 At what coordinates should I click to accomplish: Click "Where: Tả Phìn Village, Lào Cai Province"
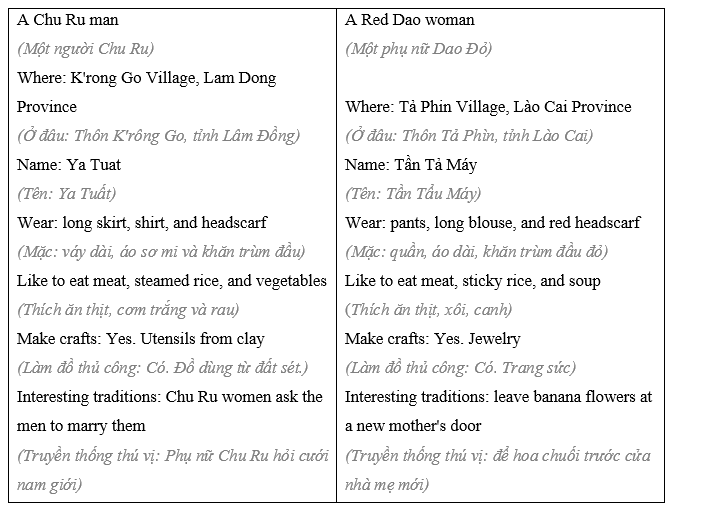(x=488, y=107)
